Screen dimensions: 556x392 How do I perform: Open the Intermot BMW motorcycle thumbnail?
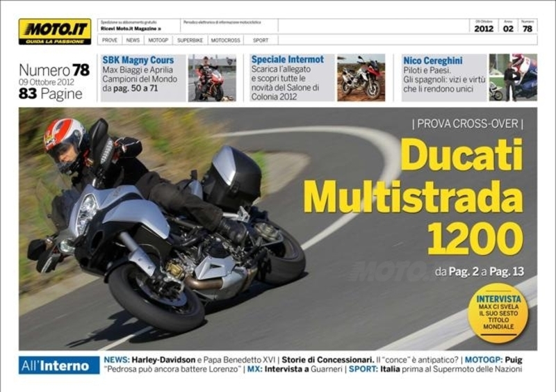pyautogui.click(x=361, y=78)
